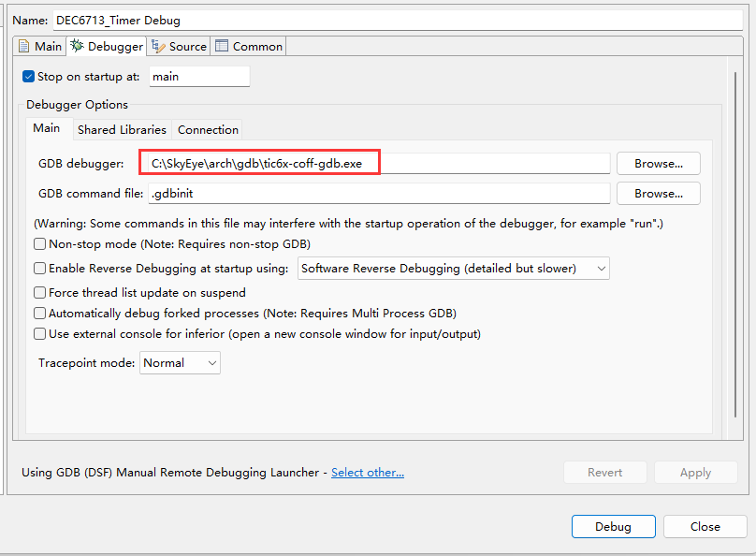The width and height of the screenshot is (756, 556).
Task: Click the Revert button
Action: pos(604,473)
